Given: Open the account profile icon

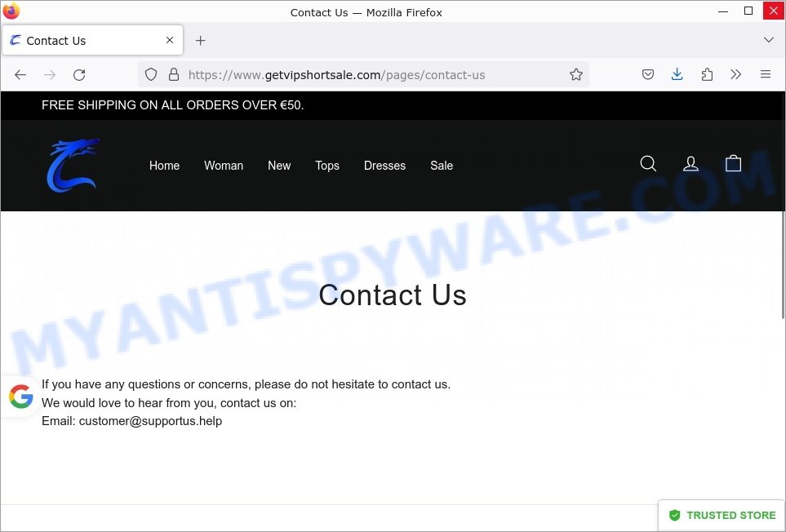Looking at the screenshot, I should pyautogui.click(x=691, y=163).
